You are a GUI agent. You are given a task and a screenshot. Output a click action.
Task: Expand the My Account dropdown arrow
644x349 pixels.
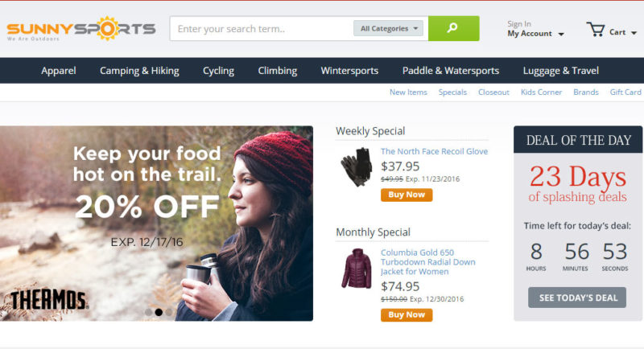(x=561, y=34)
